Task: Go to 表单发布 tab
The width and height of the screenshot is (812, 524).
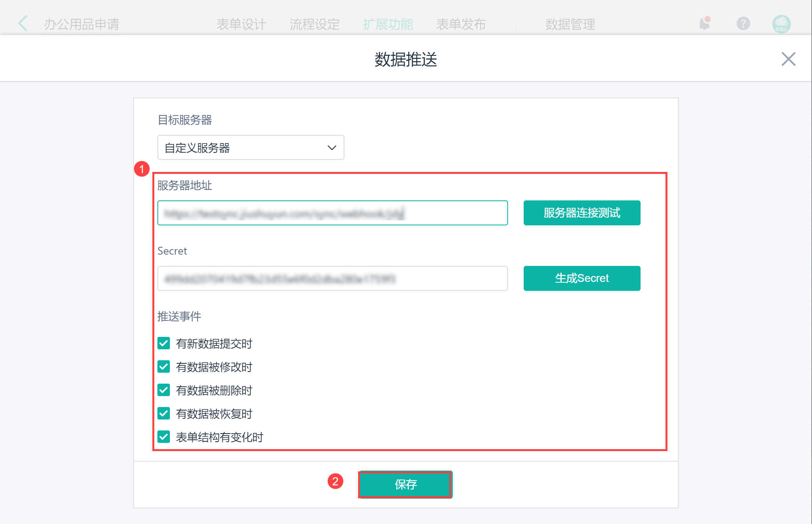Action: click(x=461, y=24)
